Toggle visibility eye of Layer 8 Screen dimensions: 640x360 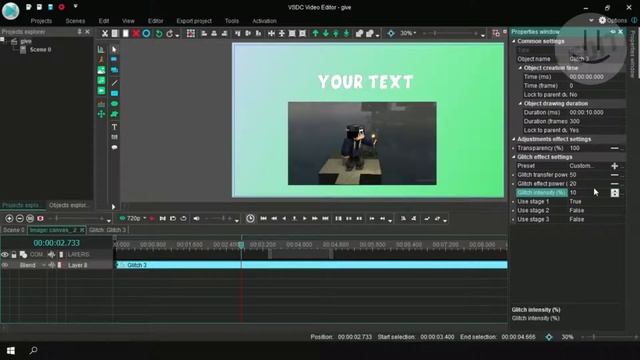pos(4,265)
